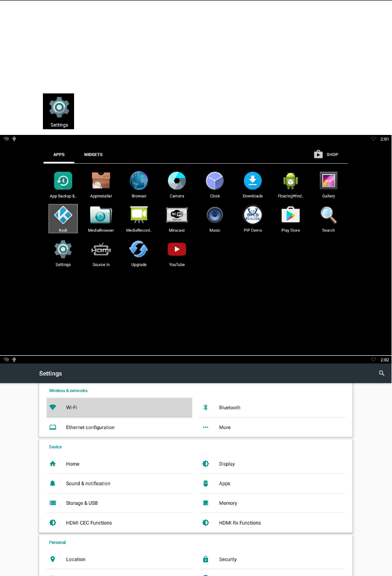Open Apps settings
The height and width of the screenshot is (576, 392).
(x=272, y=484)
